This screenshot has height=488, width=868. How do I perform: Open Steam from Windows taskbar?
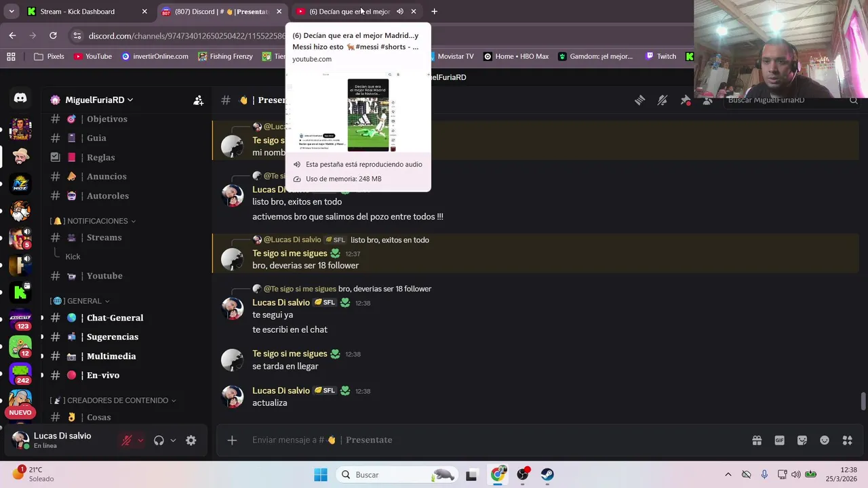point(547,474)
